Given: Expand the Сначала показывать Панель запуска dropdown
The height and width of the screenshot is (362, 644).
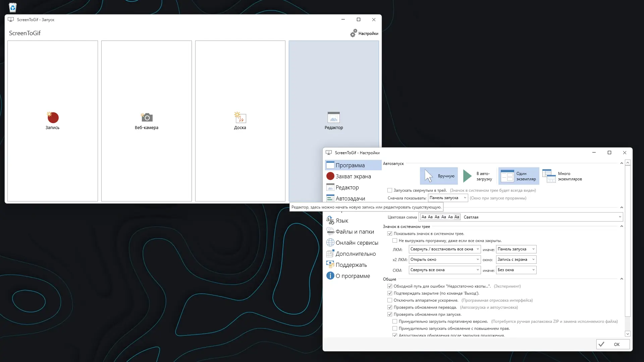Looking at the screenshot, I should (448, 198).
